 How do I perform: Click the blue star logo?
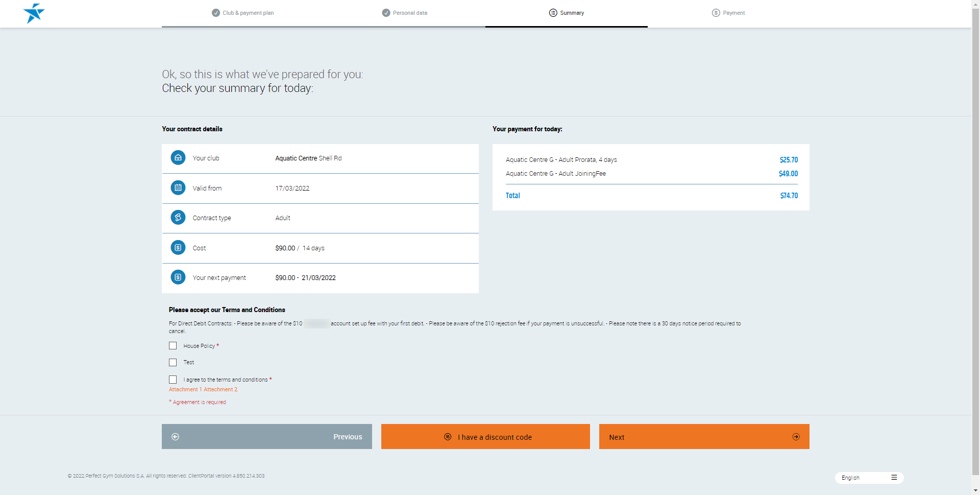34,13
